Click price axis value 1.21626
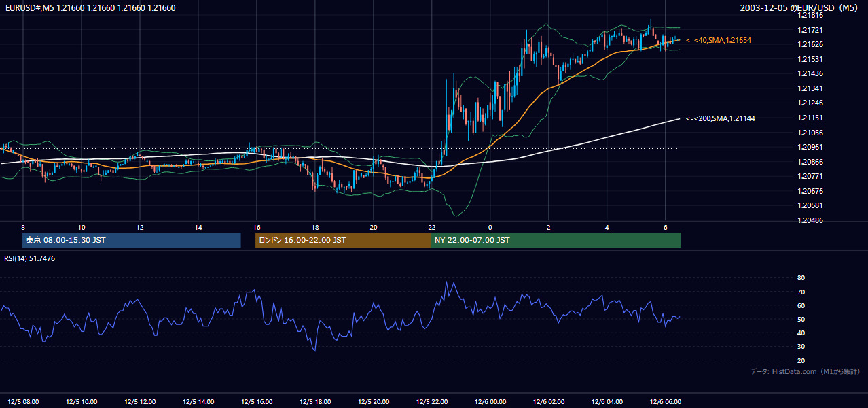 [810, 44]
